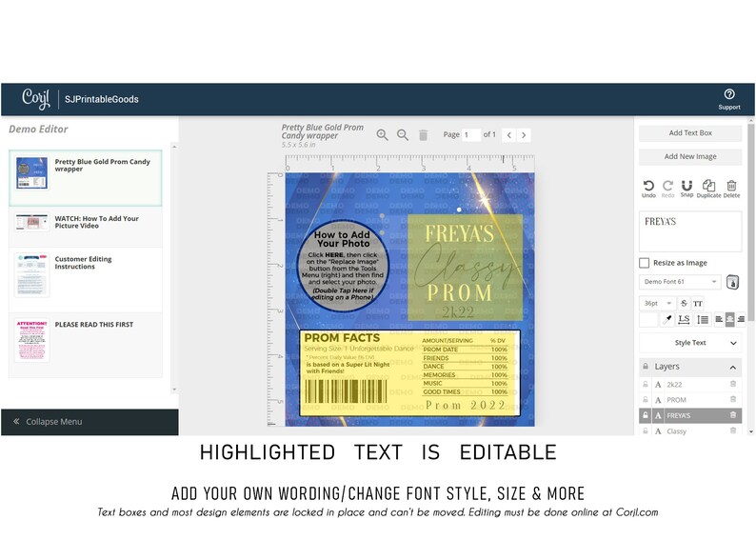Screen dimensions: 756x540
Task: Toggle lock on PROM layer
Action: click(x=646, y=400)
